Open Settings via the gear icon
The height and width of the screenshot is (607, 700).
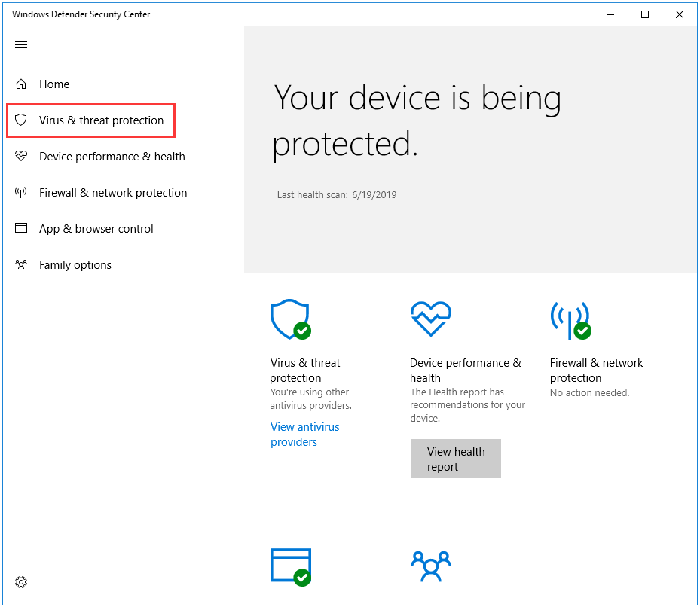[21, 582]
